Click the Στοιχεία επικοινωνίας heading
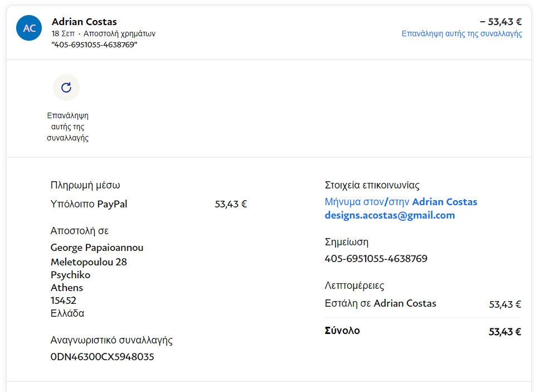The image size is (534, 392). (x=372, y=185)
